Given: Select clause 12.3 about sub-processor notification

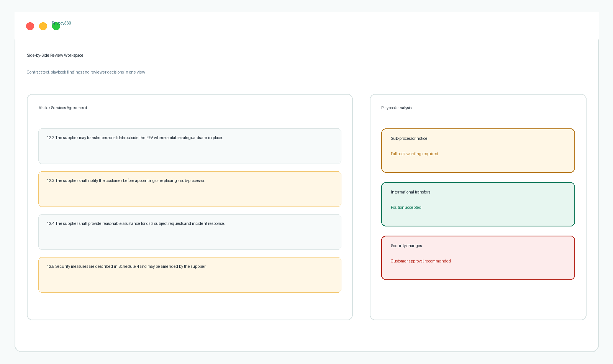Looking at the screenshot, I should [190, 189].
